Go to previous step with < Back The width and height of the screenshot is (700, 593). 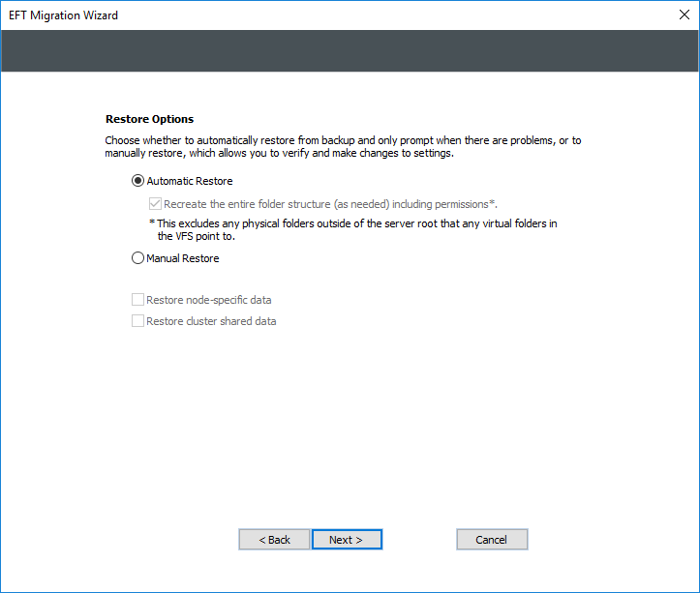[274, 540]
